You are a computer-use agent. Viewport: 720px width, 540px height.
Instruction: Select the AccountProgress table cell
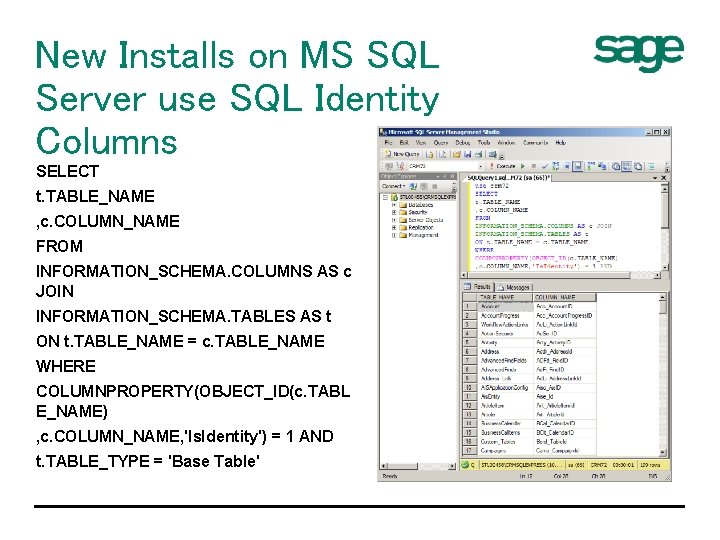point(505,316)
